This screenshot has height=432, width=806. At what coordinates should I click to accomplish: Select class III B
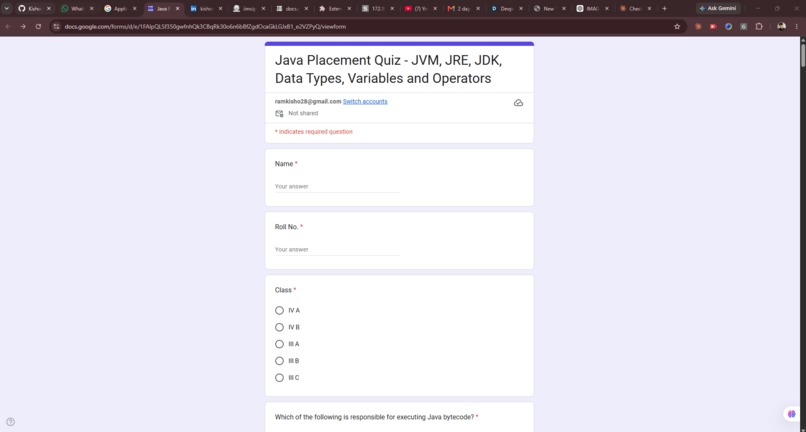coord(279,361)
